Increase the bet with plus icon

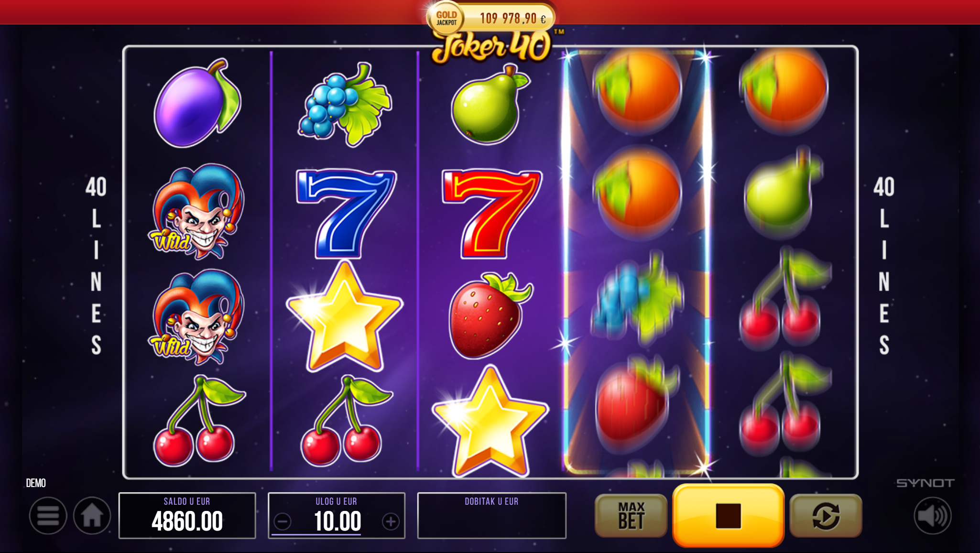[x=391, y=521]
